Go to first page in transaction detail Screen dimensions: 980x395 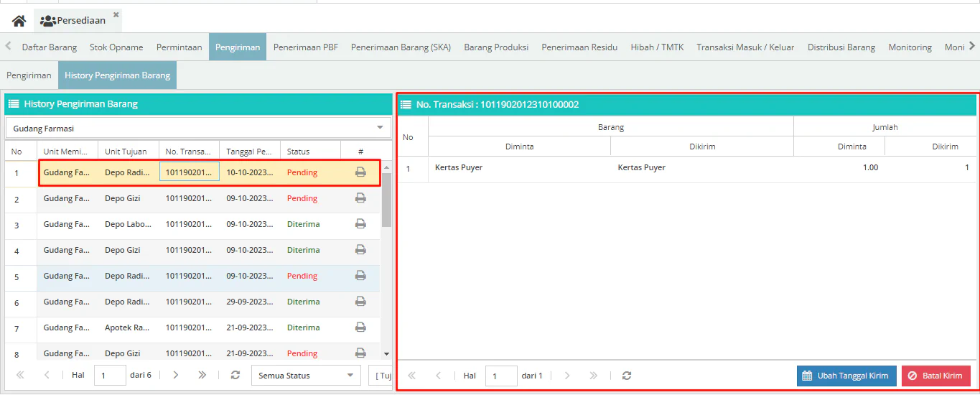tap(412, 376)
